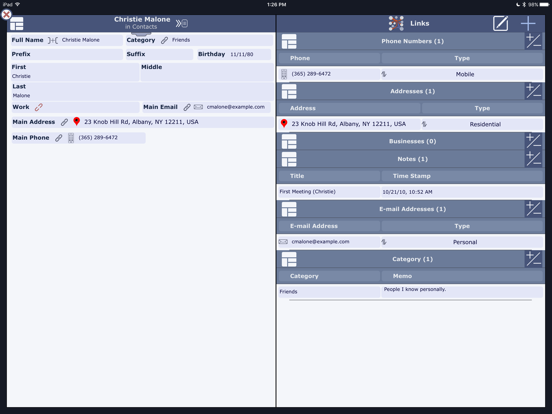This screenshot has width=552, height=414.
Task: Add or remove a Businesses entry
Action: point(533,141)
